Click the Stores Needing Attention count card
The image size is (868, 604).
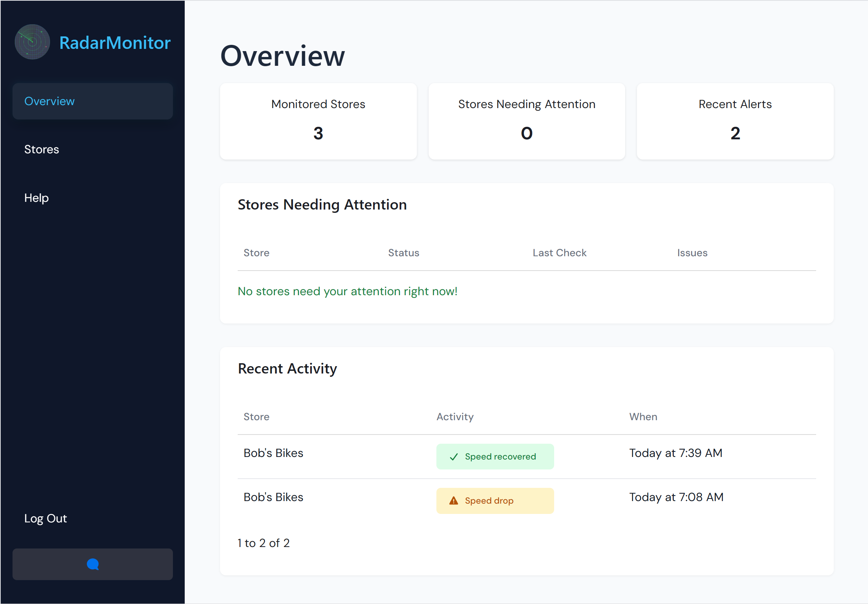pyautogui.click(x=526, y=121)
